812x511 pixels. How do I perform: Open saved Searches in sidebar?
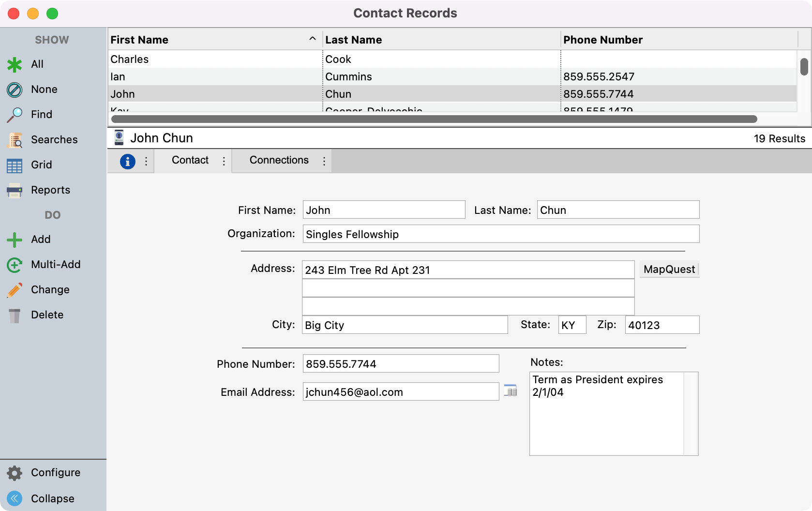pos(15,140)
